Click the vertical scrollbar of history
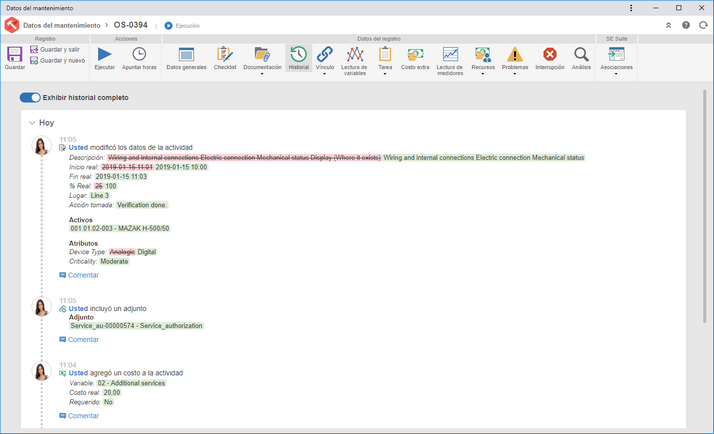This screenshot has height=434, width=714. point(704,206)
